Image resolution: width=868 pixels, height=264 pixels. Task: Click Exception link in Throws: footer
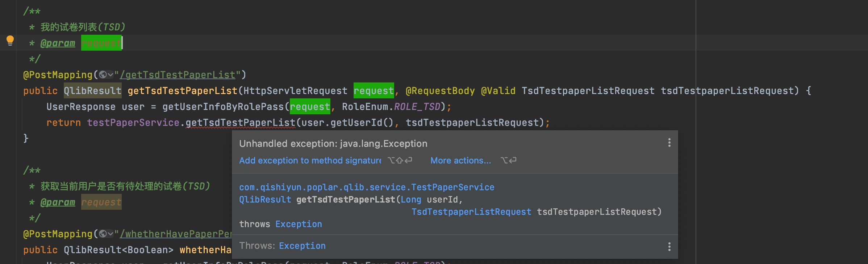click(302, 246)
